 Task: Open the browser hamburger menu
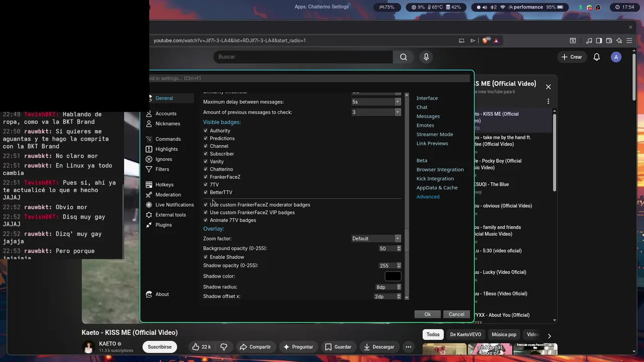(x=630, y=41)
